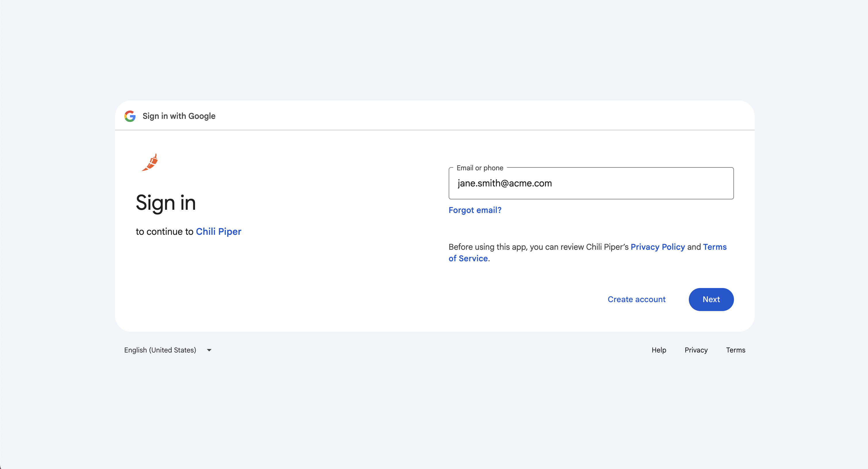Viewport: 868px width, 469px height.
Task: Open the Privacy footer link
Action: pos(696,350)
